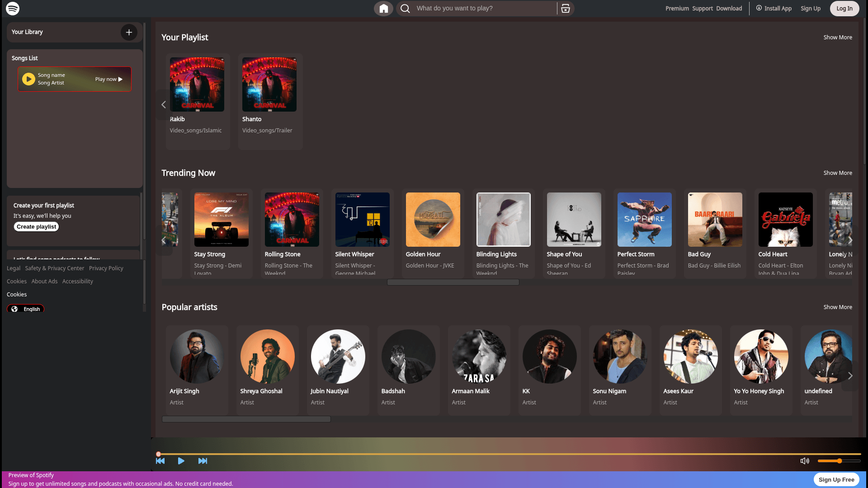The height and width of the screenshot is (488, 868).
Task: Focus the 'What do you want to play?' field
Action: tap(484, 9)
